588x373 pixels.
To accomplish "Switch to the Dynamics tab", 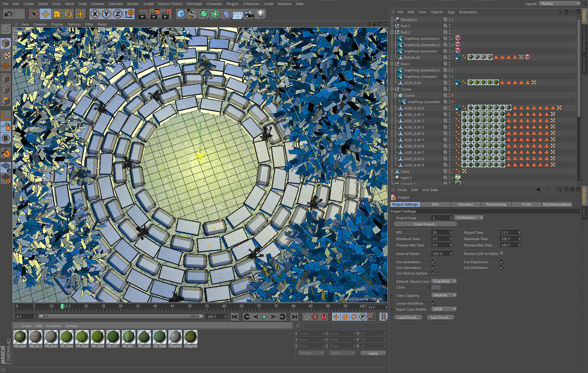I will 466,204.
